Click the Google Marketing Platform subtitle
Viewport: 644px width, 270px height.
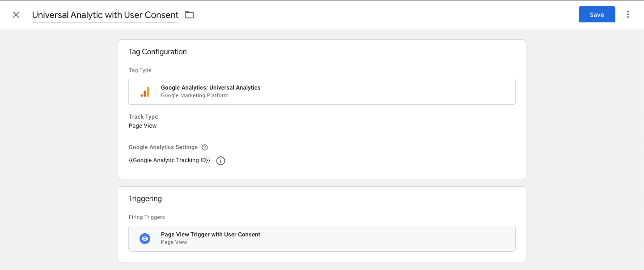[x=195, y=95]
